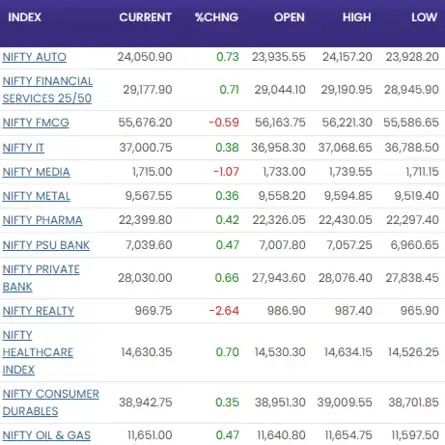Open the NIFTY AUTO index link
The width and height of the screenshot is (445, 445).
(x=34, y=57)
